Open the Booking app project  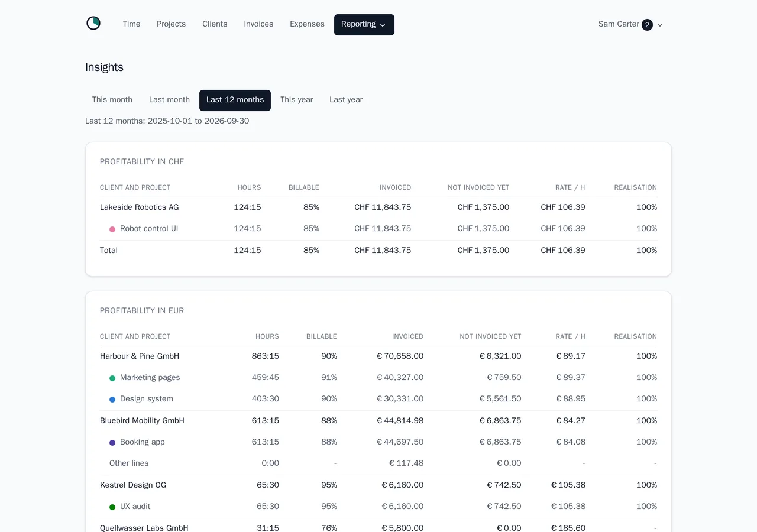[x=143, y=442]
